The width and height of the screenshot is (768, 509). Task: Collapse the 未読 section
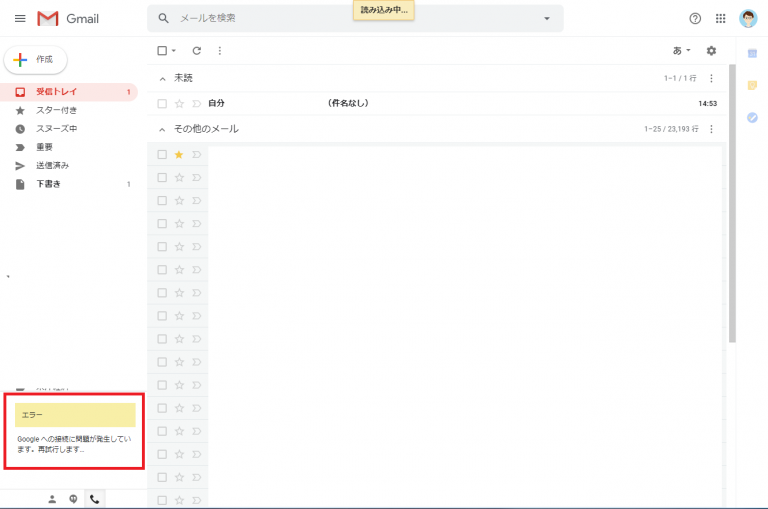[x=164, y=78]
